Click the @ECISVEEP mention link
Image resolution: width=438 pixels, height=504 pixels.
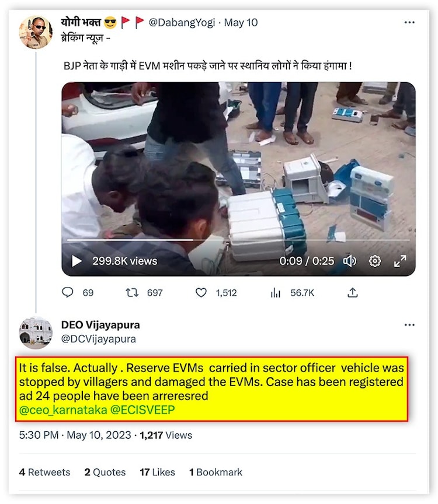[x=142, y=409]
